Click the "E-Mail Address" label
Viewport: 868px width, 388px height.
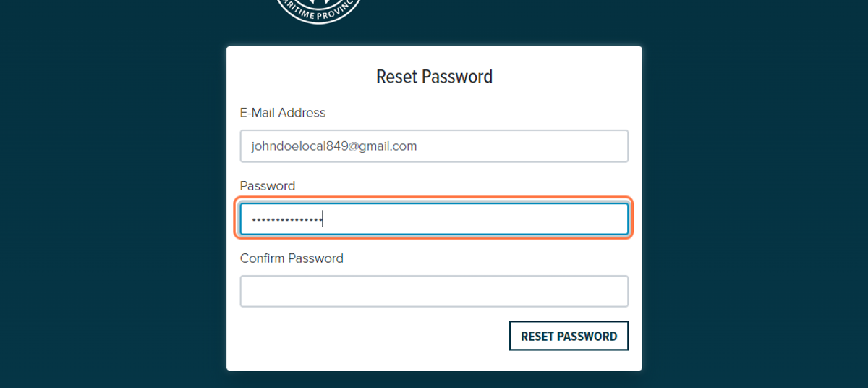click(x=283, y=113)
